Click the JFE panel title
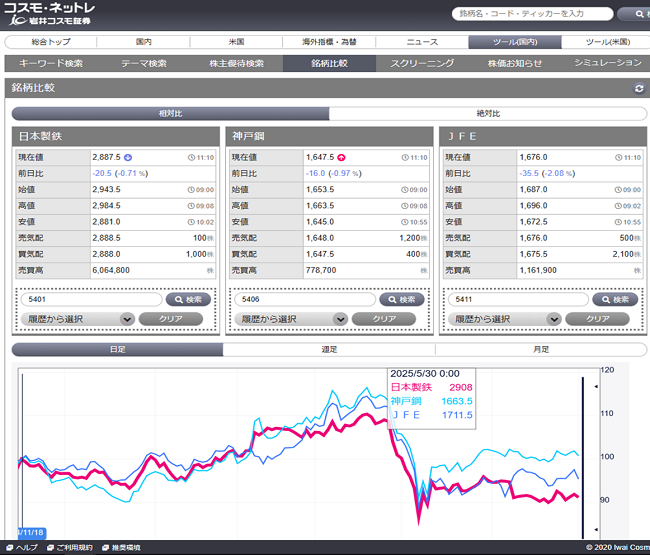This screenshot has height=555, width=650. click(462, 136)
